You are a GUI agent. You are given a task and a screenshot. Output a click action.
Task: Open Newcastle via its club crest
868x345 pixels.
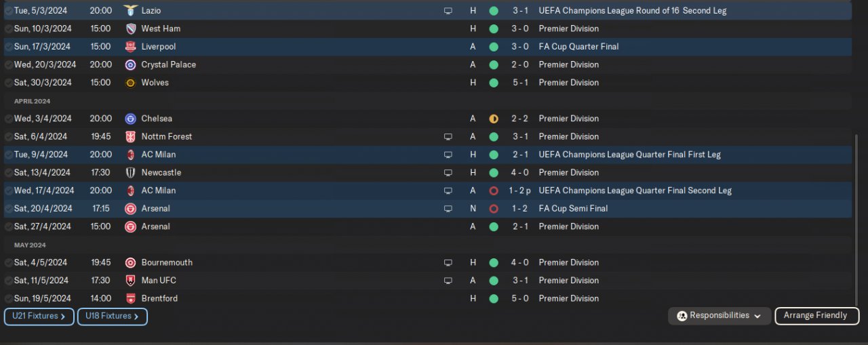tap(130, 173)
